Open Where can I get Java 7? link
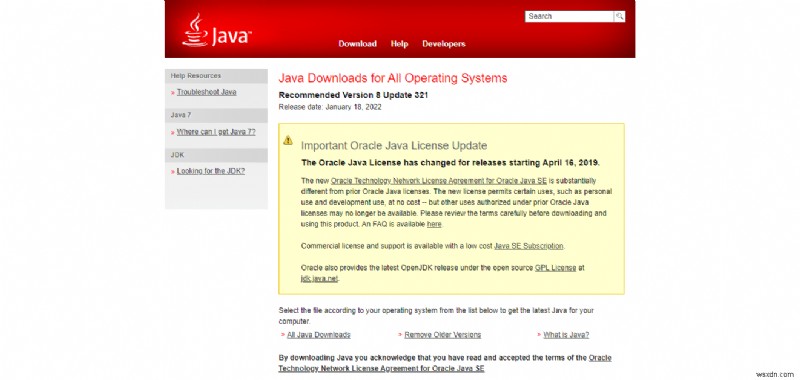This screenshot has width=800, height=380. [x=216, y=132]
